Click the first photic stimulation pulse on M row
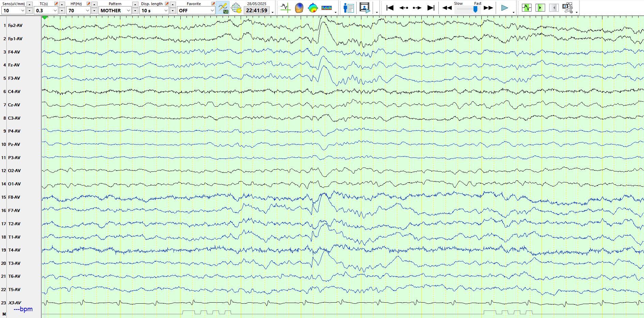644x318 pixels. pos(189,312)
